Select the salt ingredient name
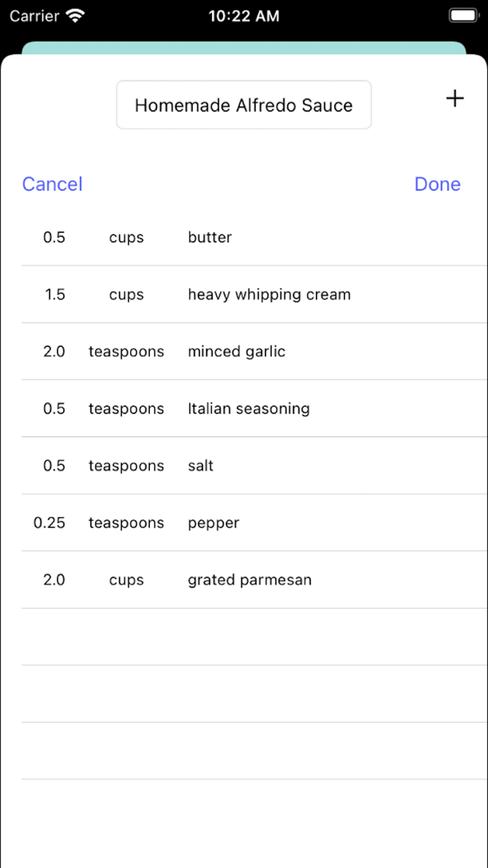The width and height of the screenshot is (488, 868). [x=201, y=466]
